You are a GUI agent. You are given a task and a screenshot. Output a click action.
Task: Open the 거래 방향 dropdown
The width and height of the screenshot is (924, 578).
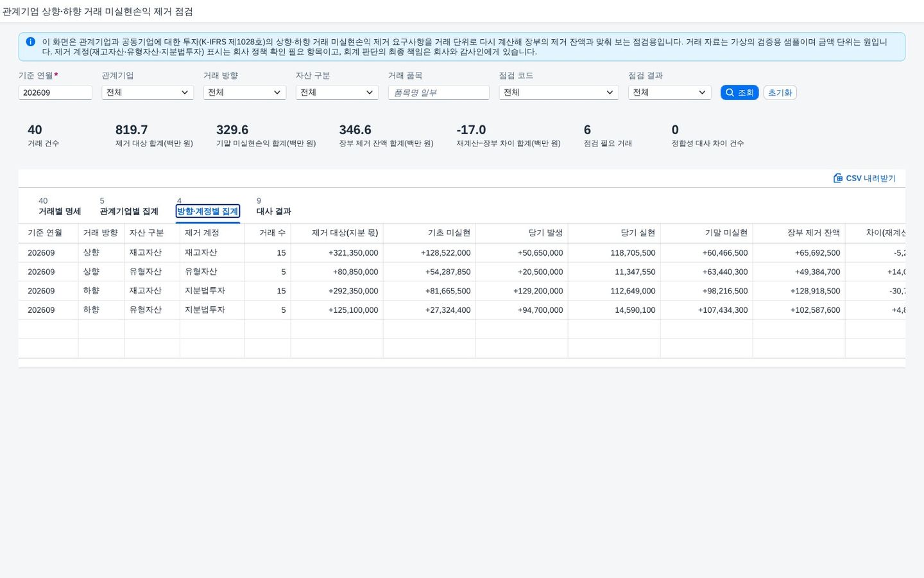[244, 92]
